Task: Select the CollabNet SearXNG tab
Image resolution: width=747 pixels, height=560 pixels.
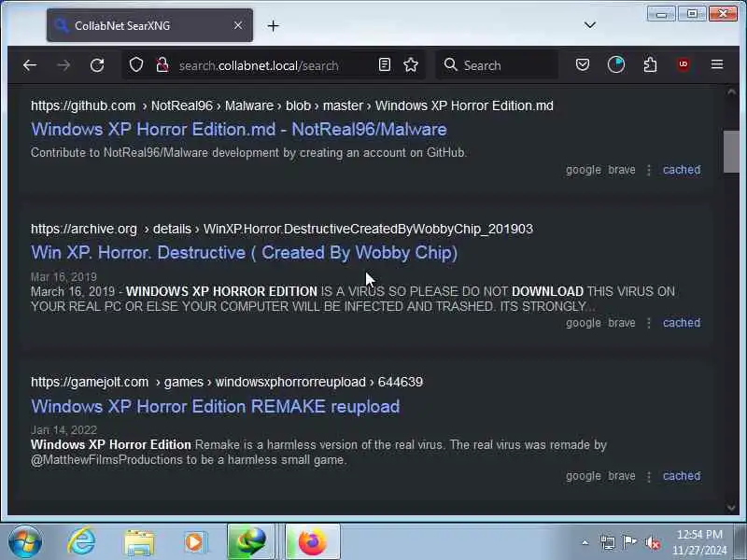Action: coord(149,25)
